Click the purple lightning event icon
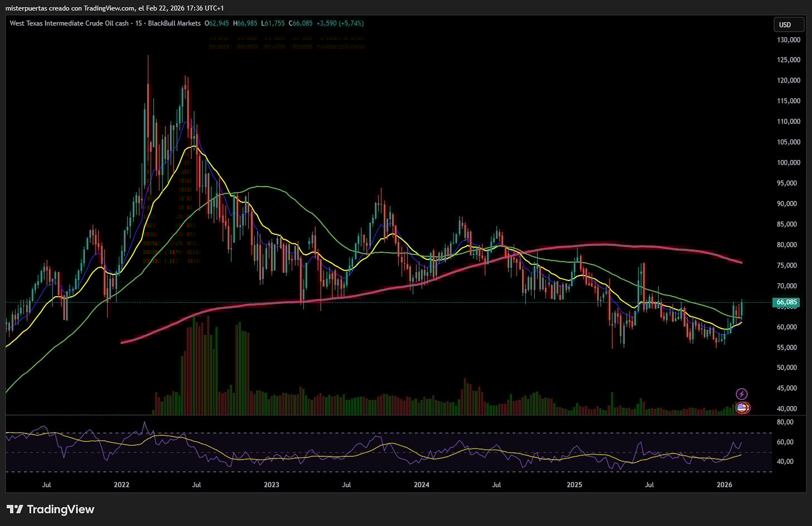This screenshot has height=526, width=812. tap(742, 394)
